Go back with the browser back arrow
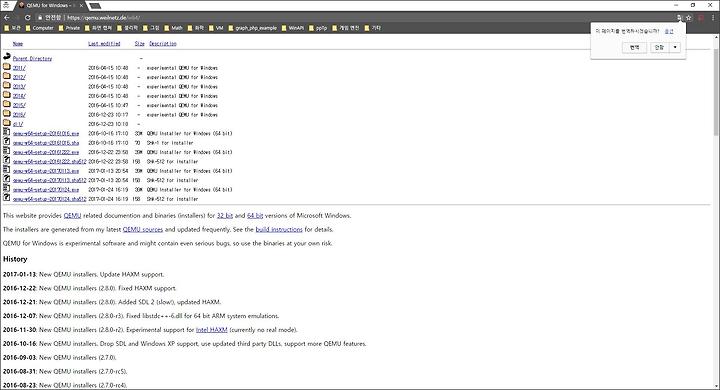The height and width of the screenshot is (390, 720). coord(7,17)
